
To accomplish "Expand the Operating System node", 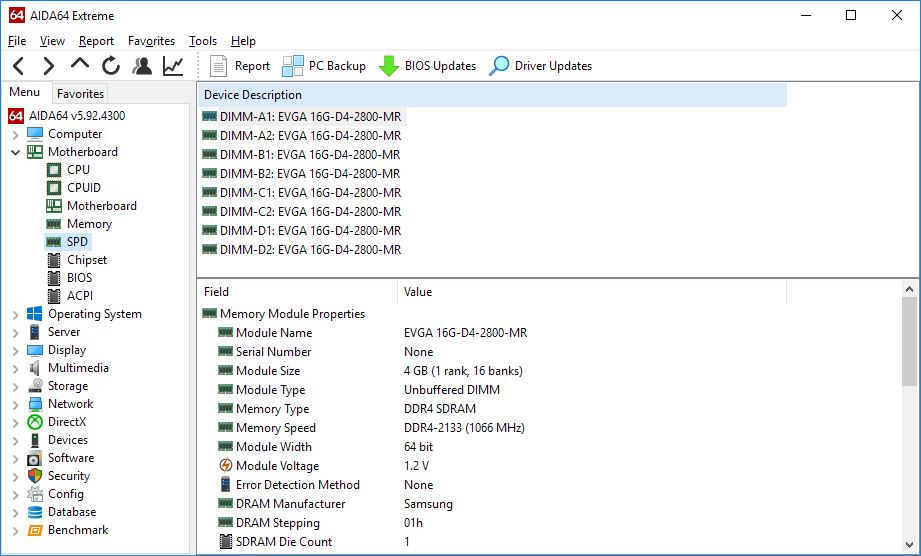I will [16, 315].
